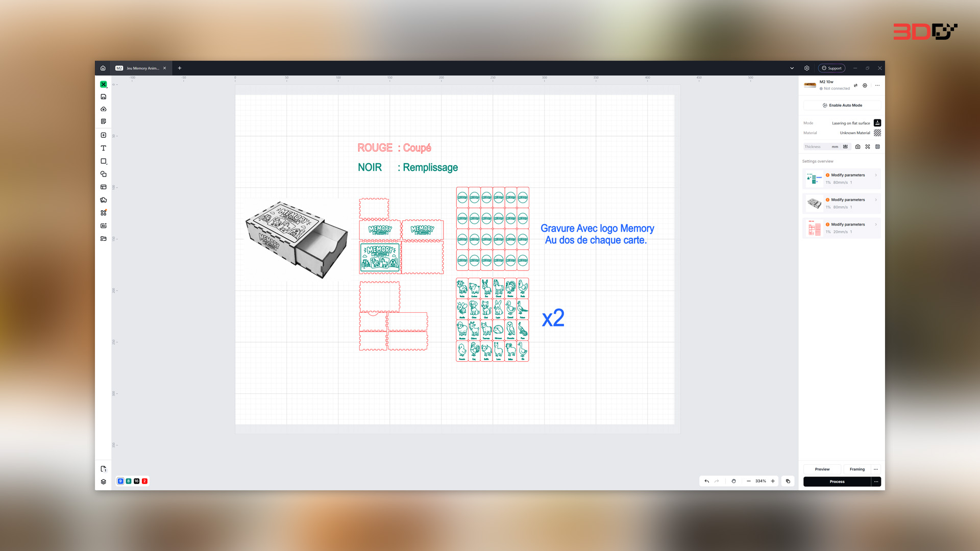Expand the title bar dropdown chevron

point(792,68)
